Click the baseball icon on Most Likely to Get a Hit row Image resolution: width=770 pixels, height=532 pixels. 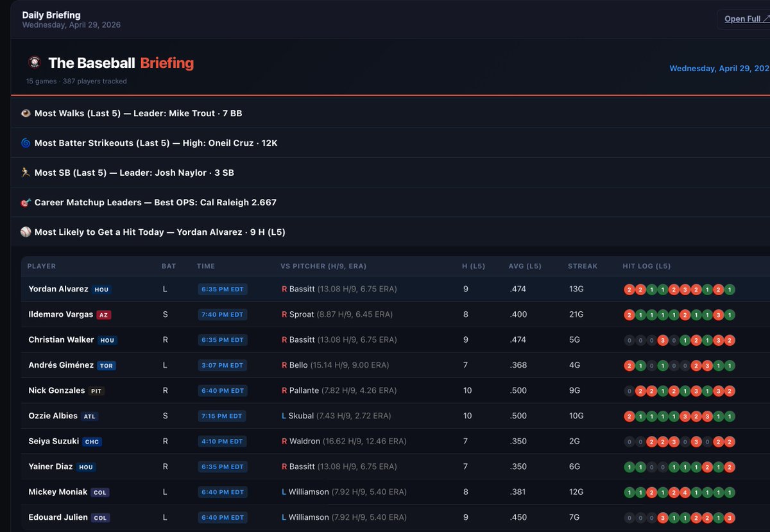(x=26, y=232)
